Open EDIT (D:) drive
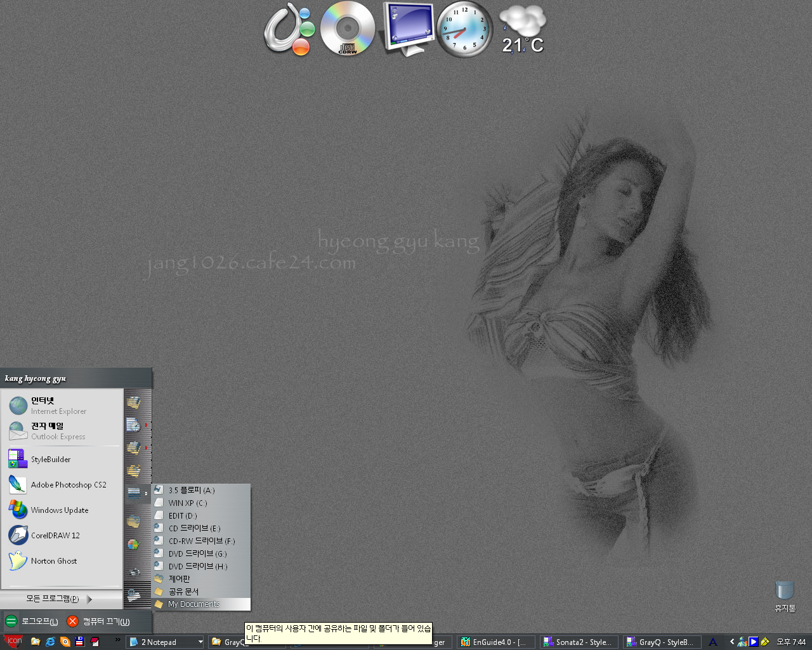The image size is (812, 650). pyautogui.click(x=202, y=515)
